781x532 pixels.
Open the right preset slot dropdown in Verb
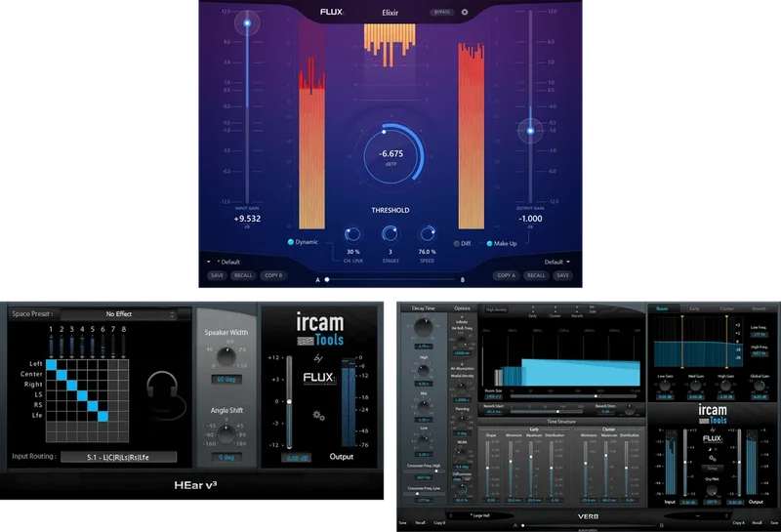pyautogui.click(x=697, y=516)
